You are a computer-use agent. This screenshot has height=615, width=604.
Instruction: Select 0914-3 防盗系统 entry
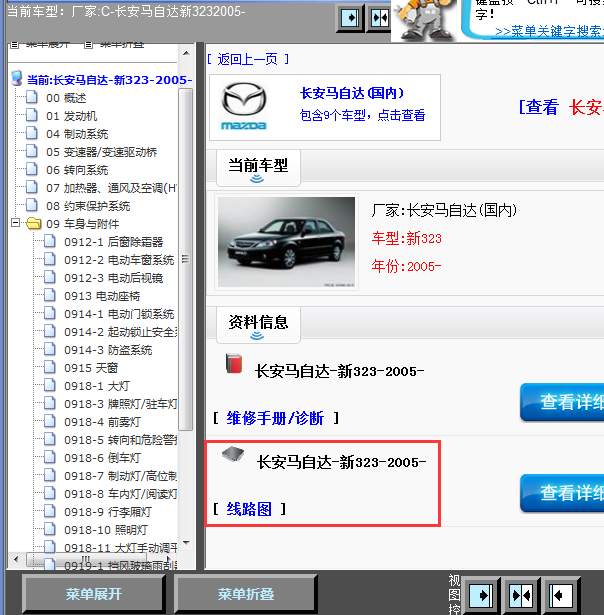108,350
